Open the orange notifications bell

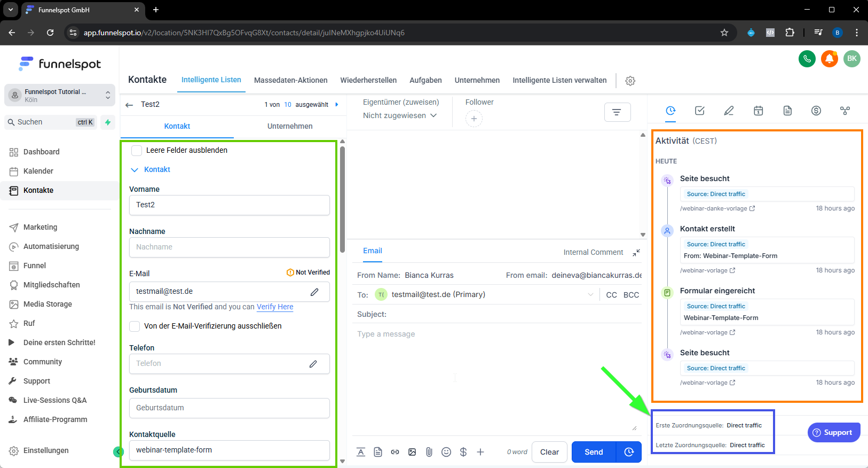(830, 59)
